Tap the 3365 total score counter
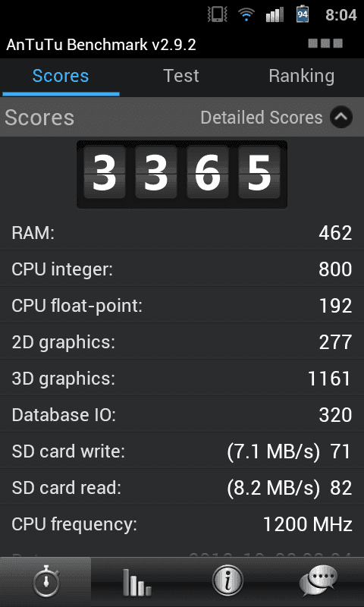The image size is (364, 607). 182,175
